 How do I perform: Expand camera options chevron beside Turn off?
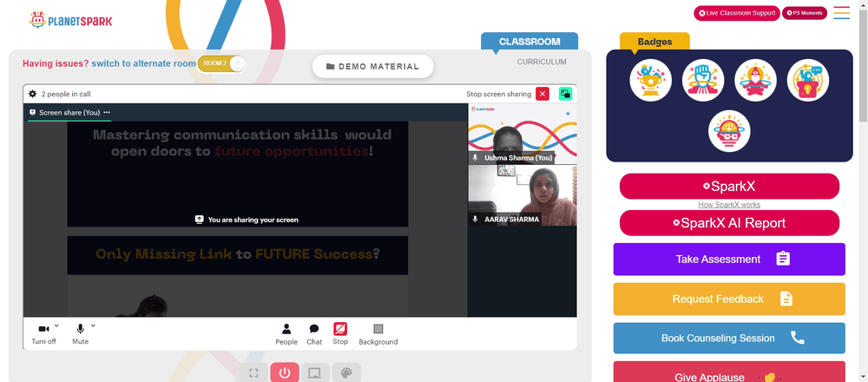tap(56, 326)
